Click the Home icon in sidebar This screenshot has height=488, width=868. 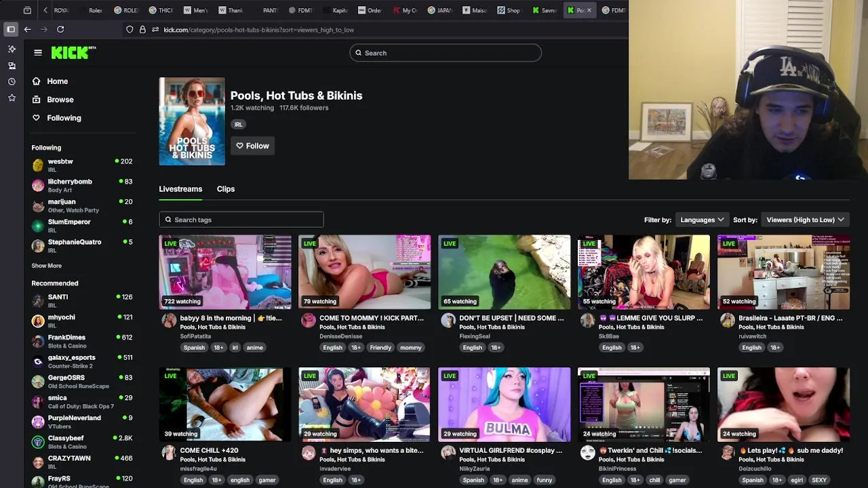(37, 81)
